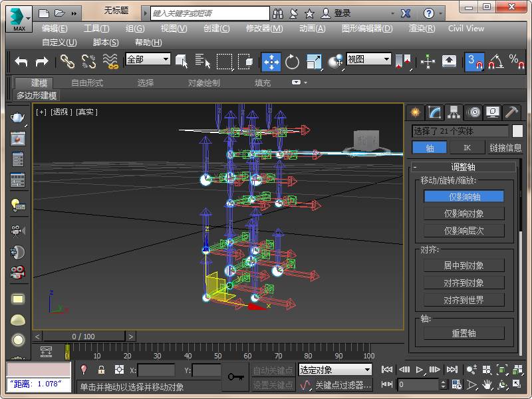Open the 修改器(M) menu
The height and width of the screenshot is (399, 532).
264,29
